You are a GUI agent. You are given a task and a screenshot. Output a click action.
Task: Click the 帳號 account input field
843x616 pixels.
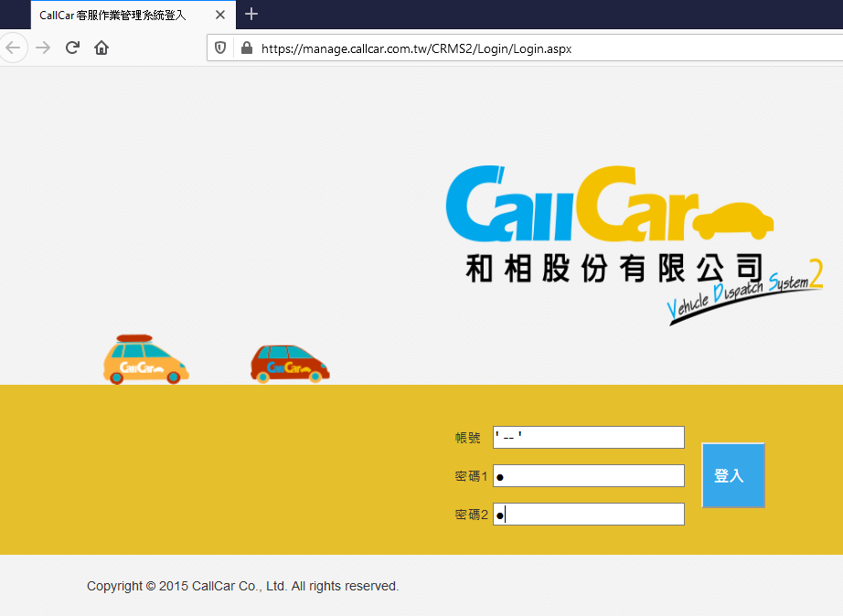[x=589, y=437]
